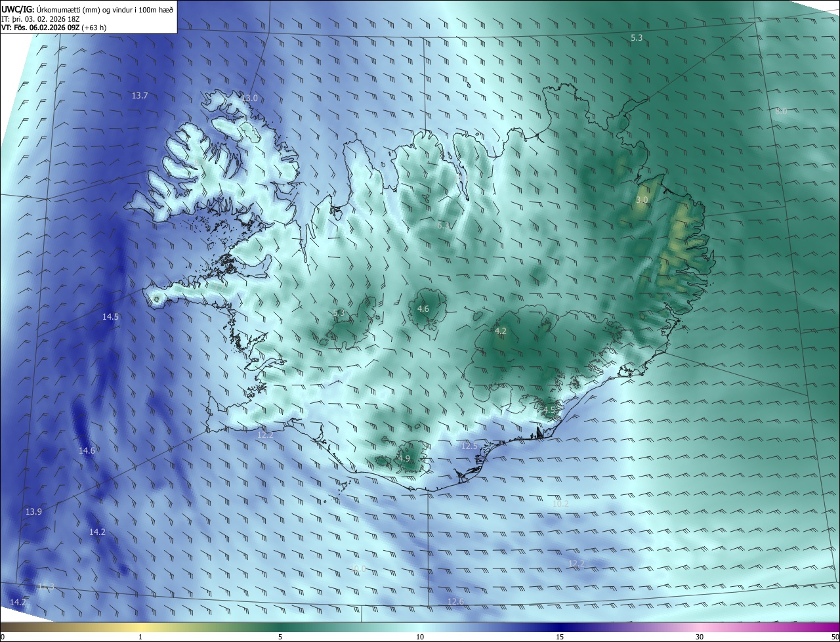Click the valid time 'VT: Fös. 06.02.2026 09Z (+63 h)'
Image resolution: width=840 pixels, height=642 pixels.
coord(54,28)
